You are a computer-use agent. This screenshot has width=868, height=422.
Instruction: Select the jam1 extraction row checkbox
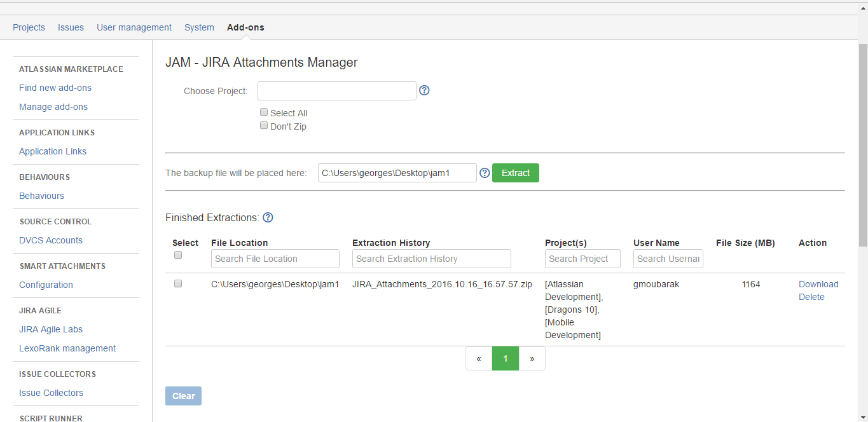[178, 284]
